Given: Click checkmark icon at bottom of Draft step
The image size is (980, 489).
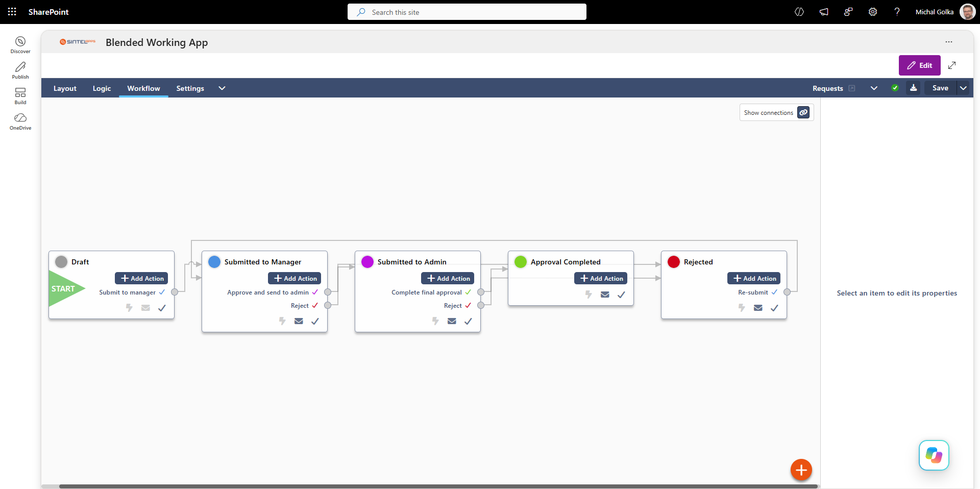Looking at the screenshot, I should 162,308.
